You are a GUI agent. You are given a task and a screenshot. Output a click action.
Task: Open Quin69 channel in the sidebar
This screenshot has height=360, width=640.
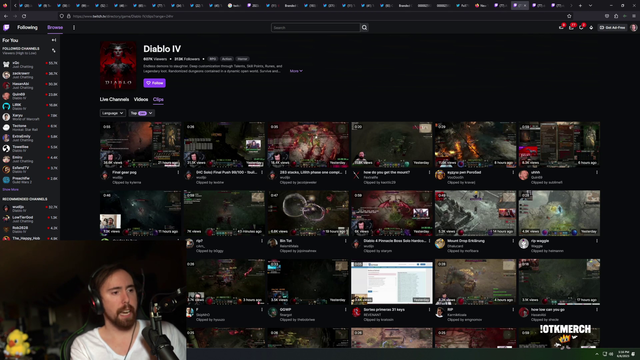click(x=30, y=96)
